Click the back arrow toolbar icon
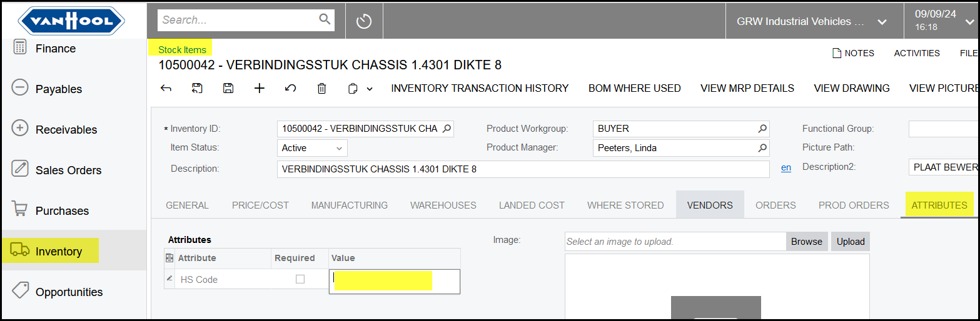Image resolution: width=980 pixels, height=321 pixels. [x=166, y=89]
